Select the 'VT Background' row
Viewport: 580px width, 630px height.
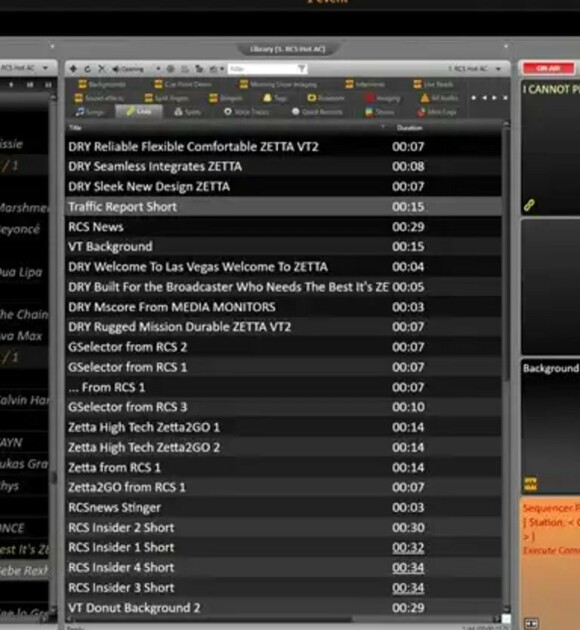coord(283,246)
